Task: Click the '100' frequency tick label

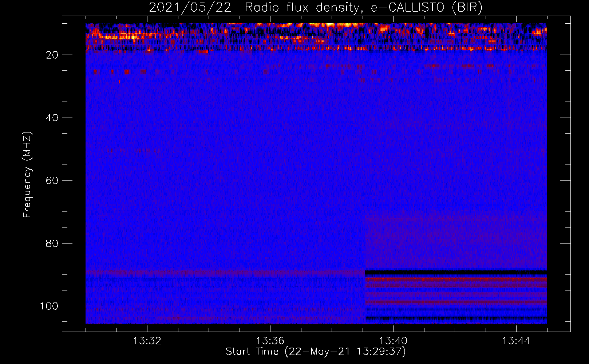Action: click(49, 306)
